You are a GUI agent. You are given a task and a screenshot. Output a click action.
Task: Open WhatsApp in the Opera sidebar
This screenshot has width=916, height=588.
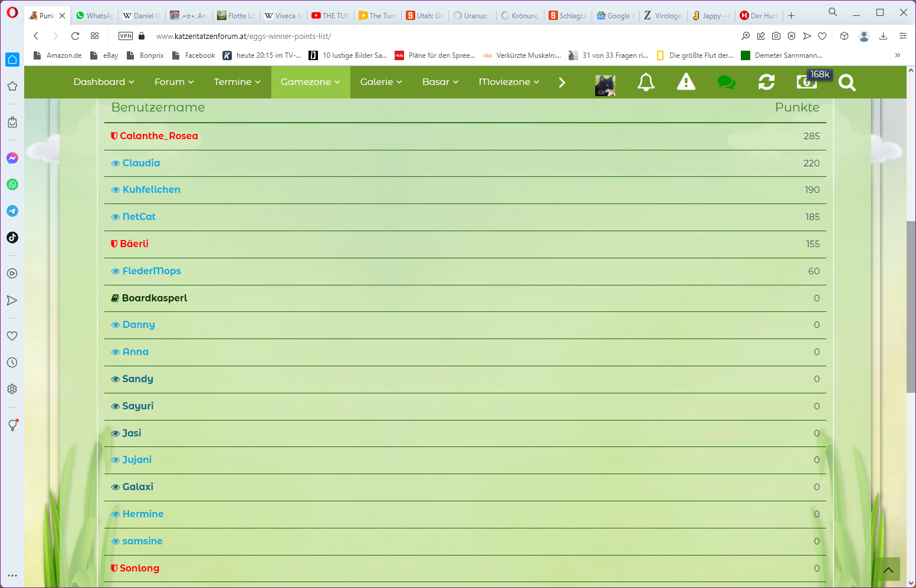click(x=12, y=185)
